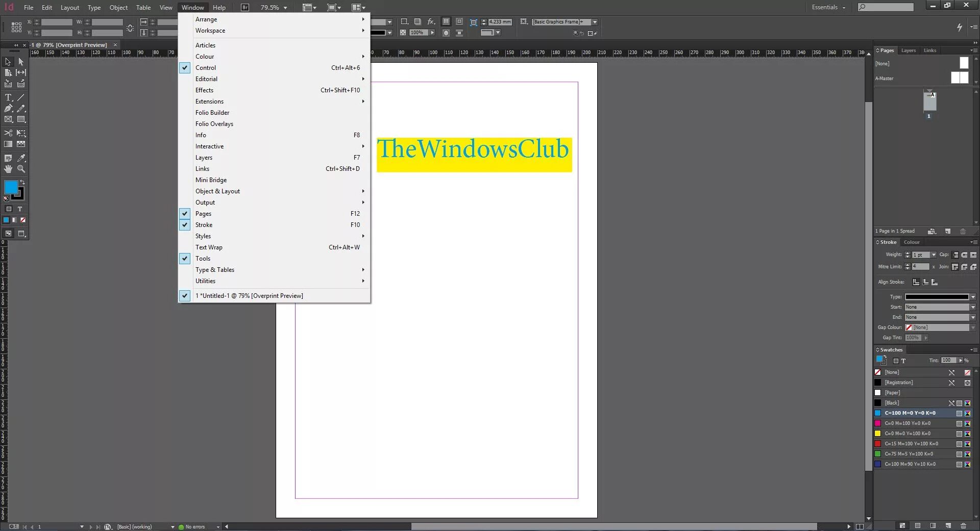
Task: Toggle formatting affects text button in Tools
Action: click(20, 209)
